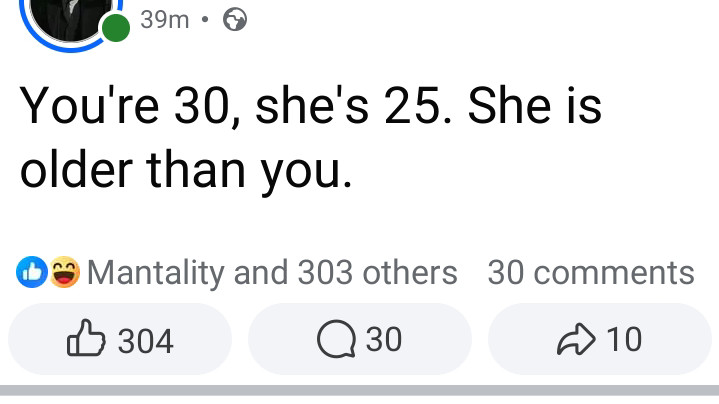Click the haha laughing emoji reaction
This screenshot has height=404, width=719.
pos(65,272)
